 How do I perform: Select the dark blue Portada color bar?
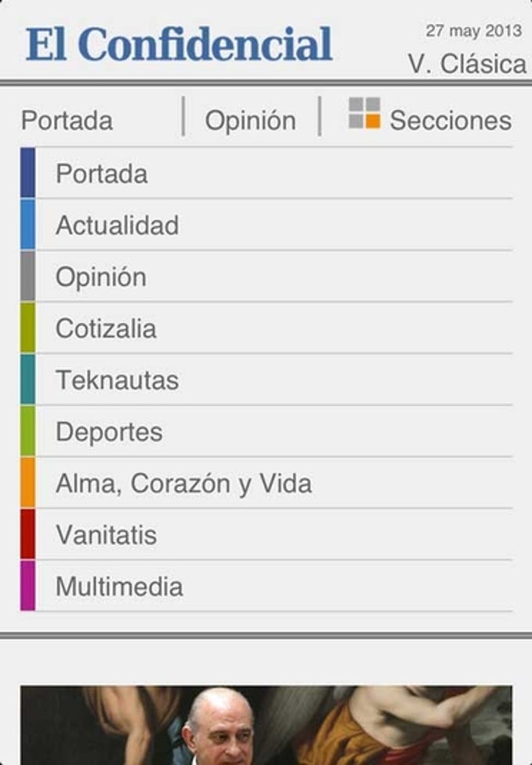click(28, 173)
